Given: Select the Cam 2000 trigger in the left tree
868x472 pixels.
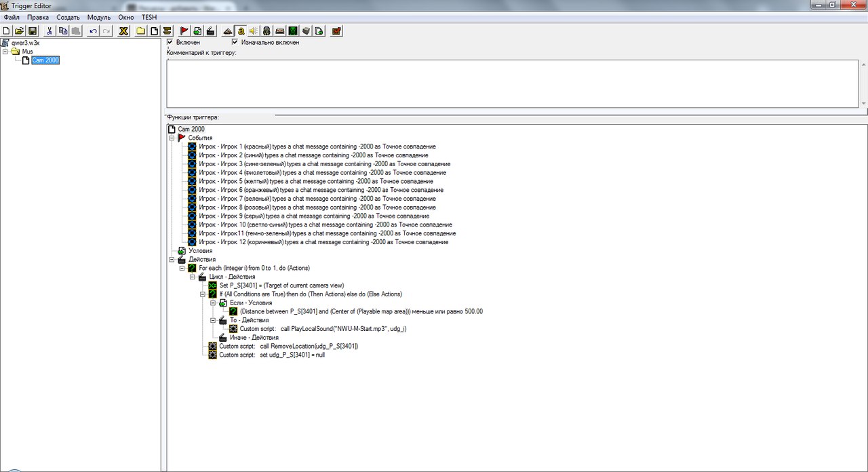Looking at the screenshot, I should point(45,60).
